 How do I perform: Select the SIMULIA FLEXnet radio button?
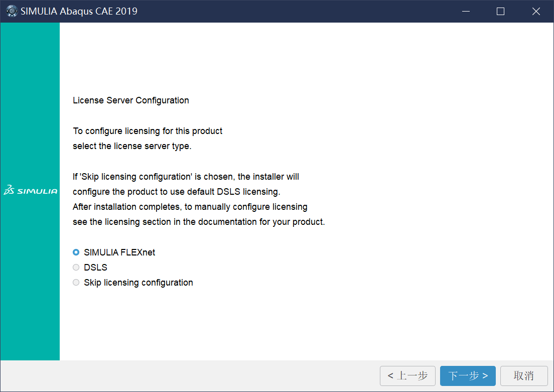pyautogui.click(x=76, y=252)
